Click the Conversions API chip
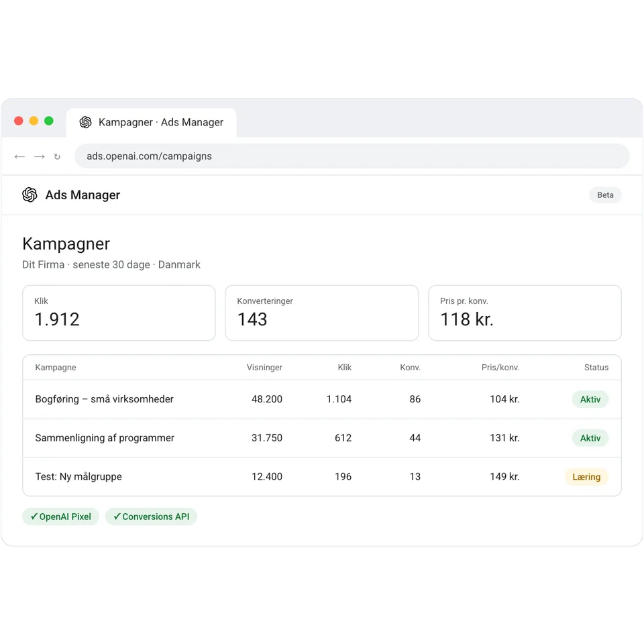This screenshot has width=644, height=644. (151, 517)
